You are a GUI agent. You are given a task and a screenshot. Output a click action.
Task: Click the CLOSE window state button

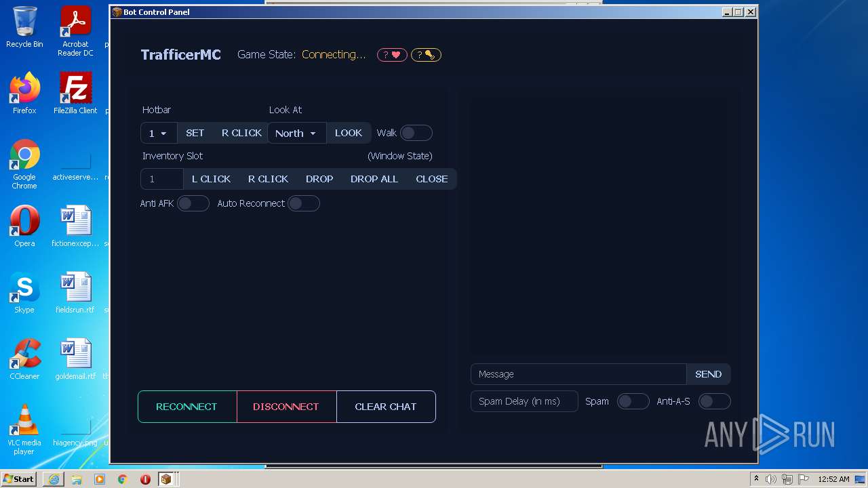(x=432, y=179)
